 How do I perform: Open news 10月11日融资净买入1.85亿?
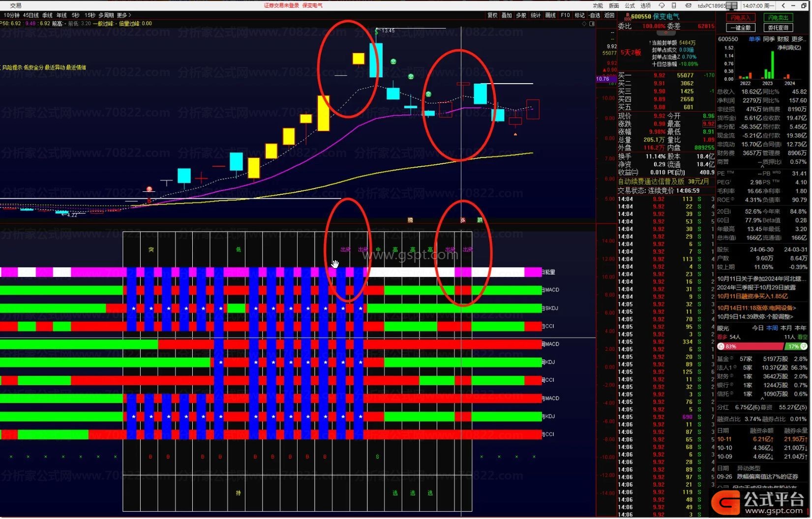[752, 296]
